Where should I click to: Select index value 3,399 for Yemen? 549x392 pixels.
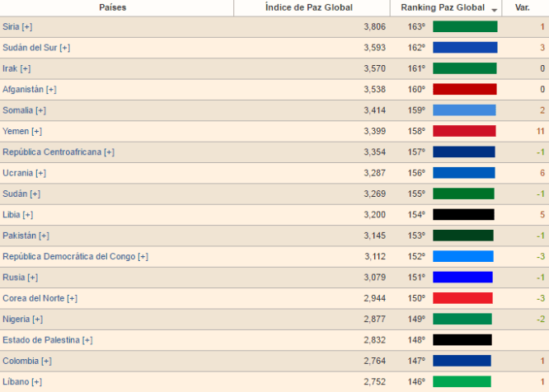pyautogui.click(x=374, y=131)
